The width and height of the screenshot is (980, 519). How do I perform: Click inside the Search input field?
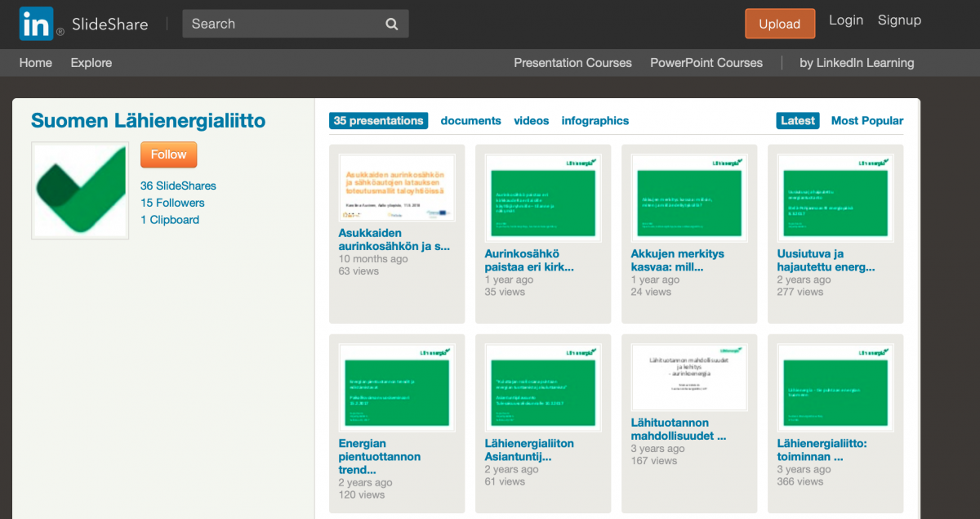coord(282,24)
